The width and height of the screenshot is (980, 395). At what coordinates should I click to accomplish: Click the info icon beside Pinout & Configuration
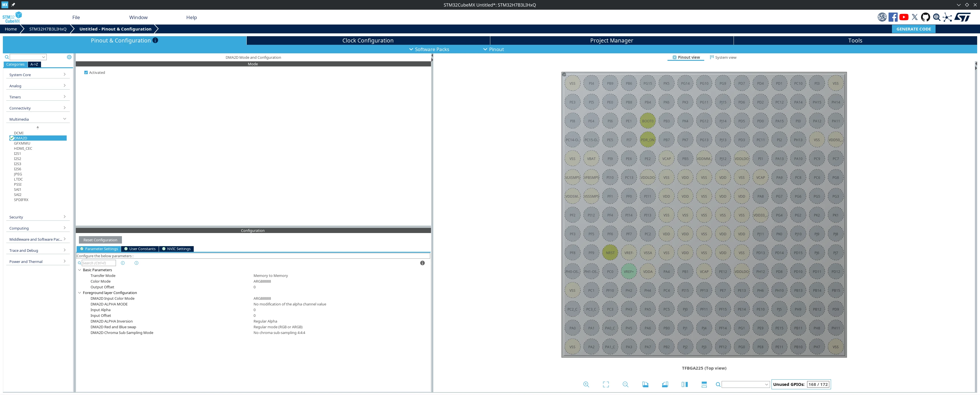(155, 40)
